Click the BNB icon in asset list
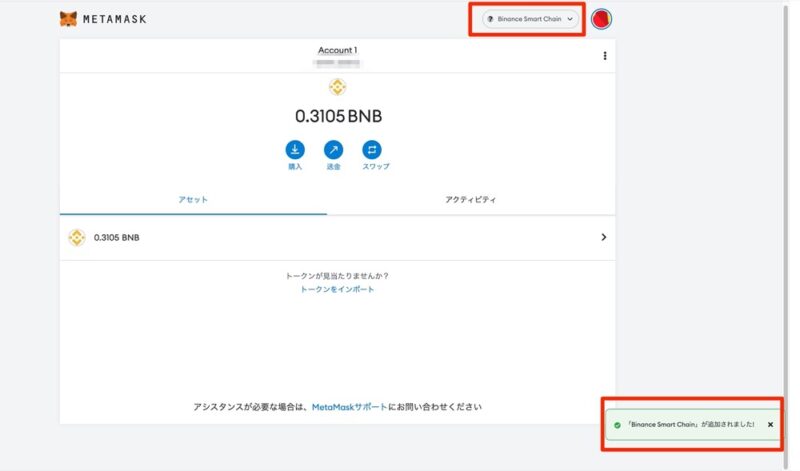The height and width of the screenshot is (471, 800). [77, 238]
